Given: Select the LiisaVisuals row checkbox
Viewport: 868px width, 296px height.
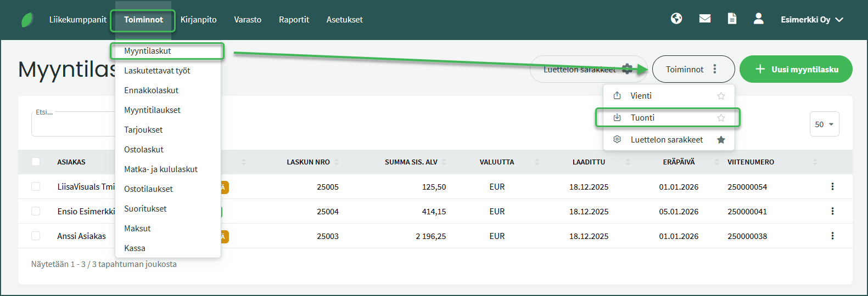Looking at the screenshot, I should [x=36, y=186].
